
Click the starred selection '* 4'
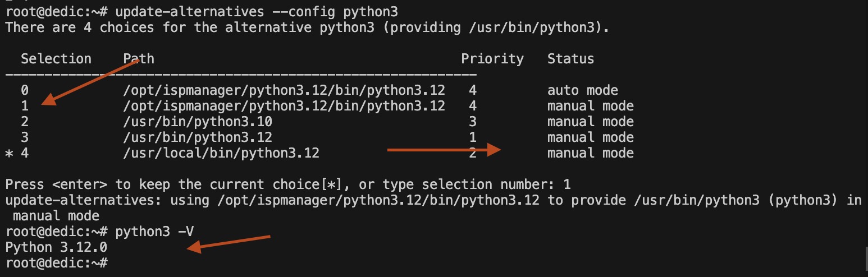tap(17, 153)
